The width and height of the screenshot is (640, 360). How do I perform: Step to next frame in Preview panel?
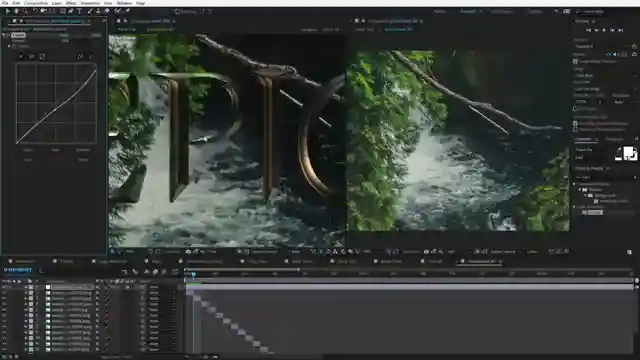click(613, 30)
